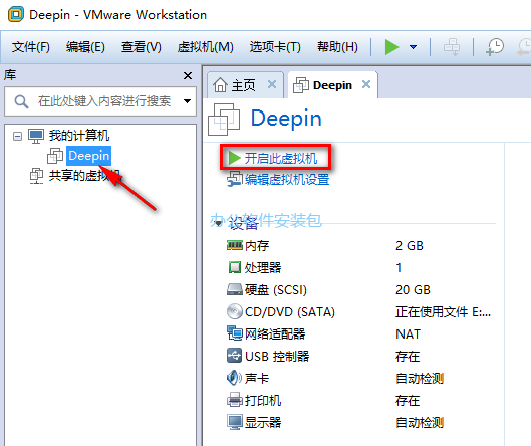Open the 虚拟机(M) menu
The height and width of the screenshot is (446, 531).
(x=206, y=47)
